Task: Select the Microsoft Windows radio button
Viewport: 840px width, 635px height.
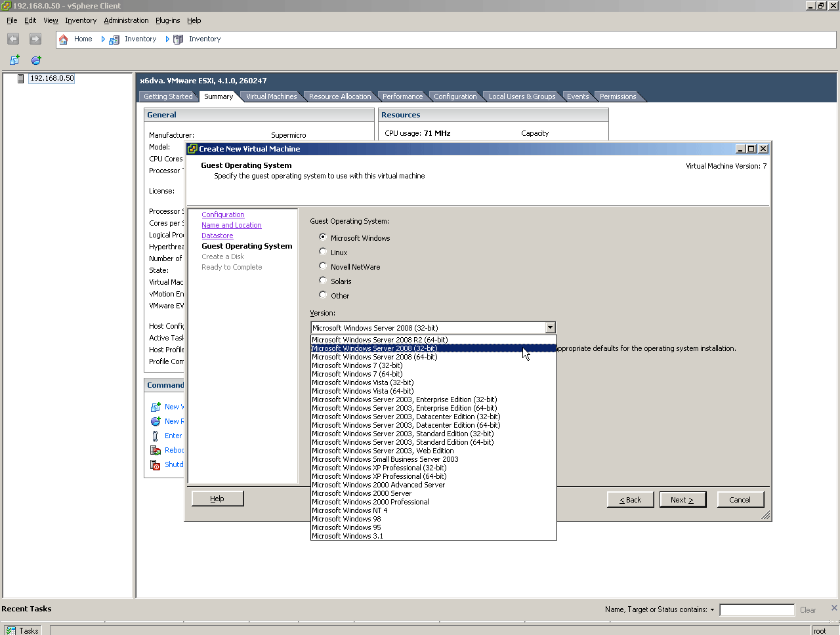Action: click(323, 237)
